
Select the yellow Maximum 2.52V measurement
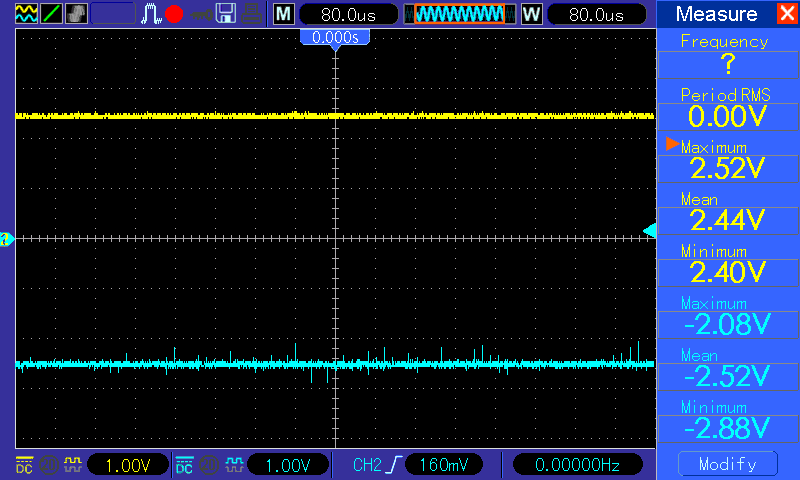(728, 161)
